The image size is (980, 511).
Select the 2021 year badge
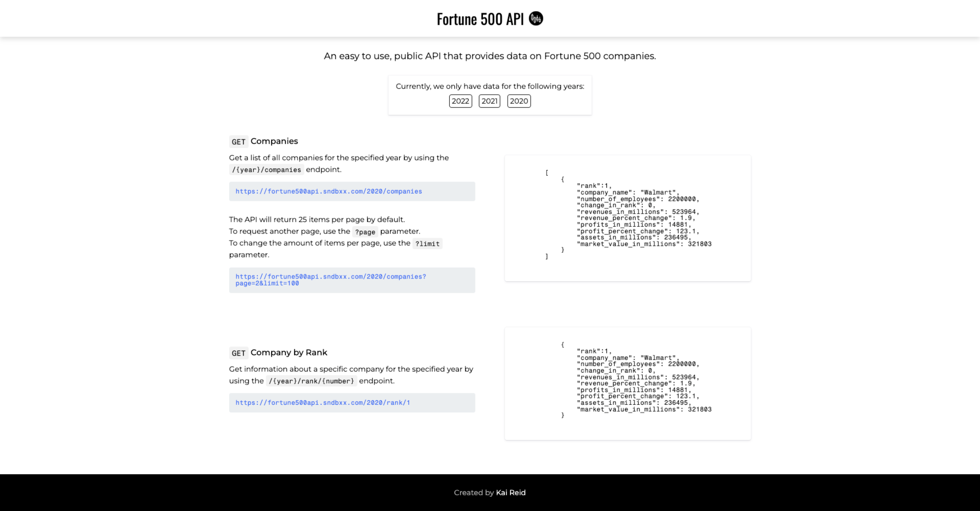coord(489,101)
